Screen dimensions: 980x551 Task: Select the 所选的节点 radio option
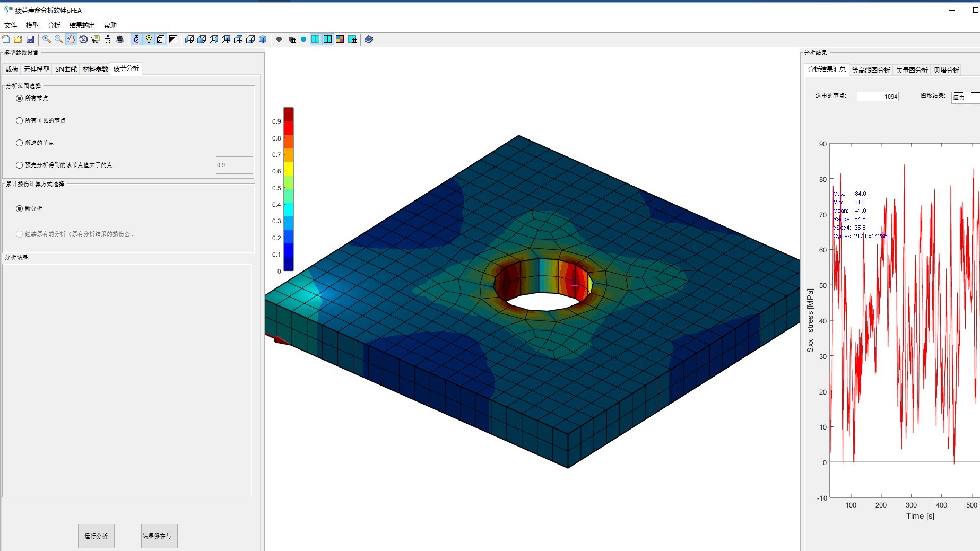click(x=20, y=143)
